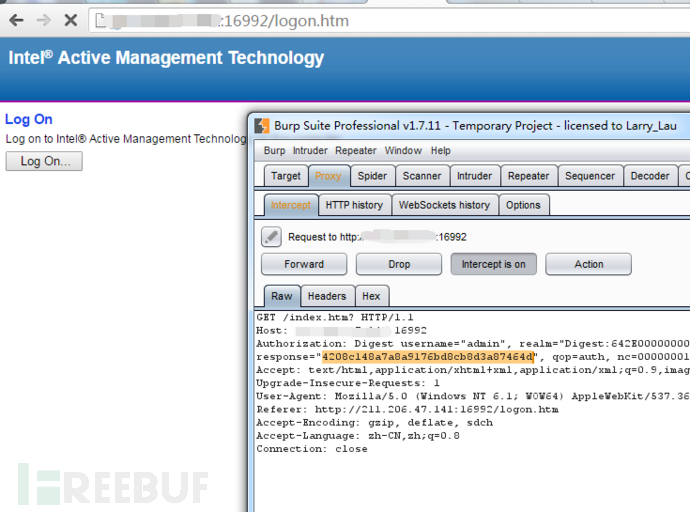Screen dimensions: 690x512
Task: Click the Intel Active Management Technology banner title
Action: 166,58
